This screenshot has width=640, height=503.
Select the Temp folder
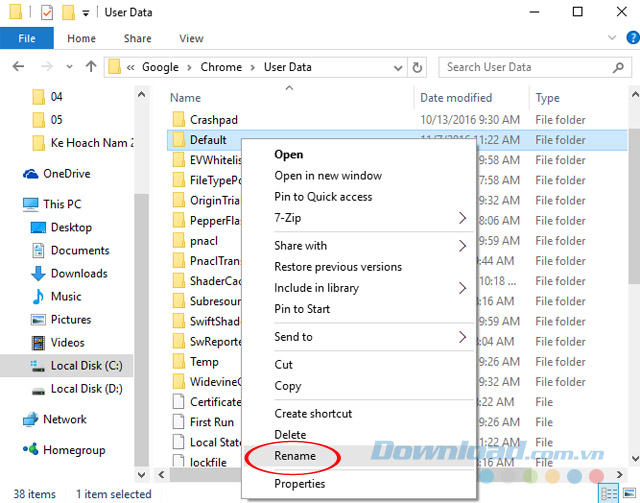pyautogui.click(x=204, y=362)
